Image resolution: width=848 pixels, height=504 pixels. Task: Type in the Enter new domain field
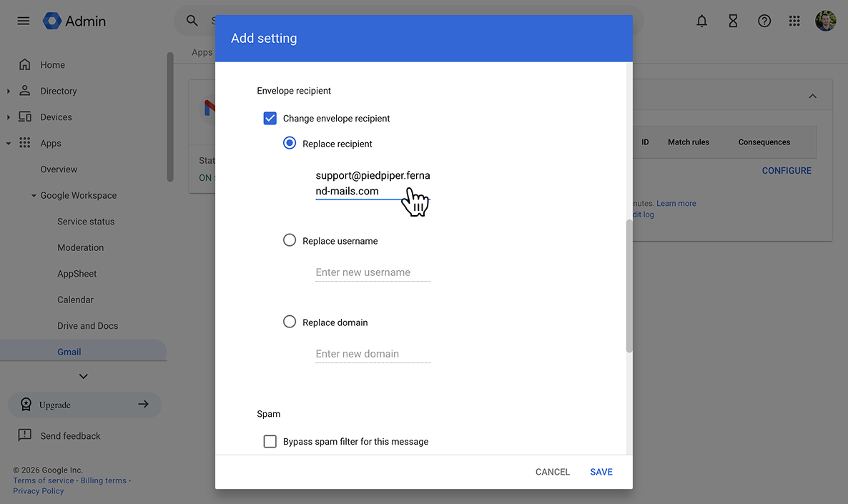(372, 353)
